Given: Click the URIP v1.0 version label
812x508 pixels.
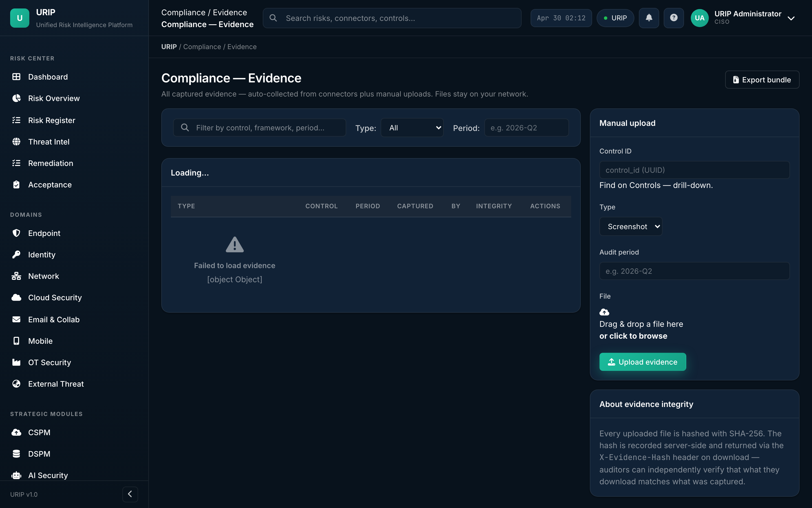Looking at the screenshot, I should [24, 494].
